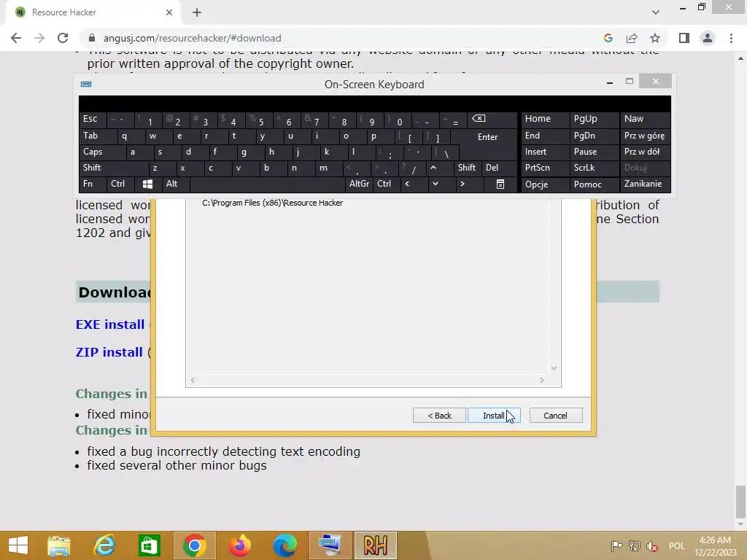This screenshot has width=747, height=560.
Task: Click the muted volume tray icon
Action: (x=652, y=546)
